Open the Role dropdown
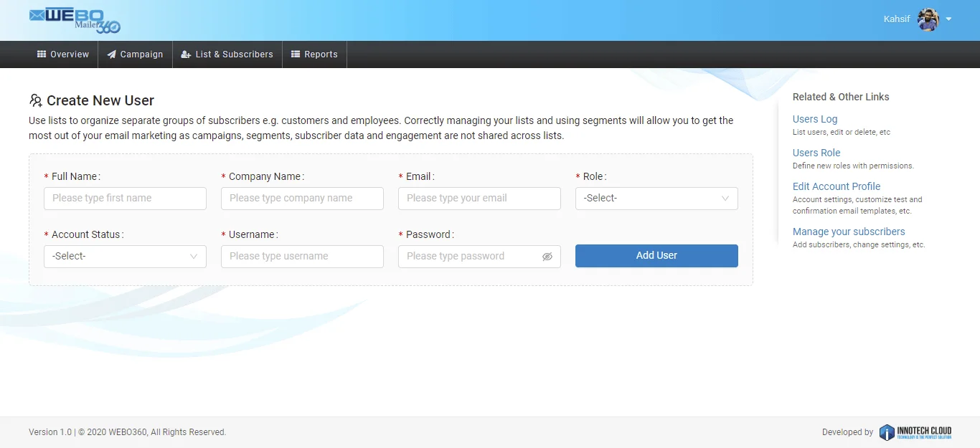This screenshot has height=448, width=980. [x=656, y=199]
